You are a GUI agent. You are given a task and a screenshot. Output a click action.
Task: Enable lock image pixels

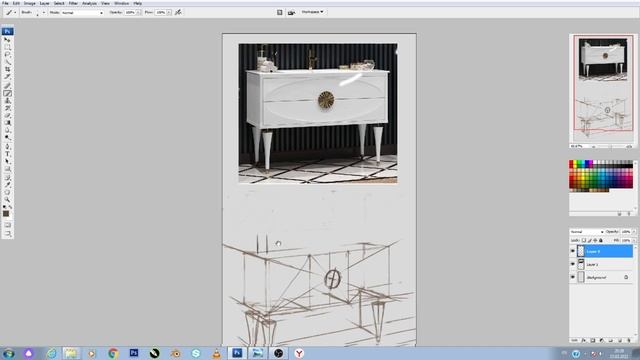point(589,240)
